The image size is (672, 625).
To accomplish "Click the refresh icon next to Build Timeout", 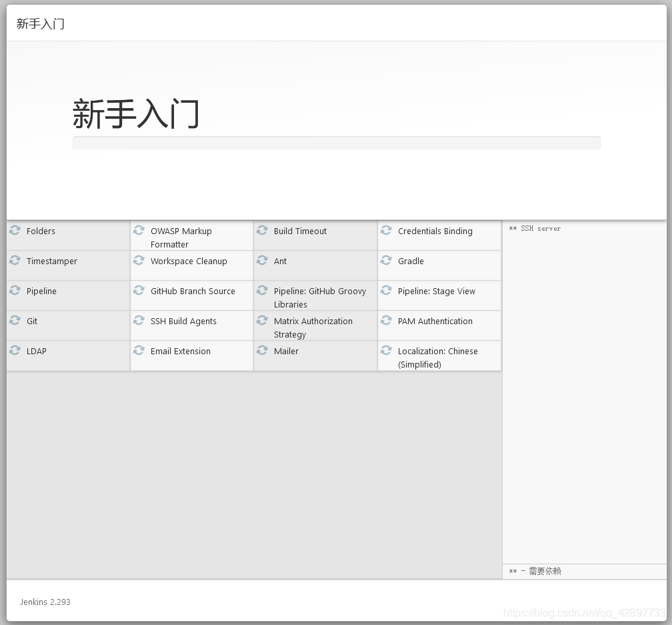I will tap(262, 230).
